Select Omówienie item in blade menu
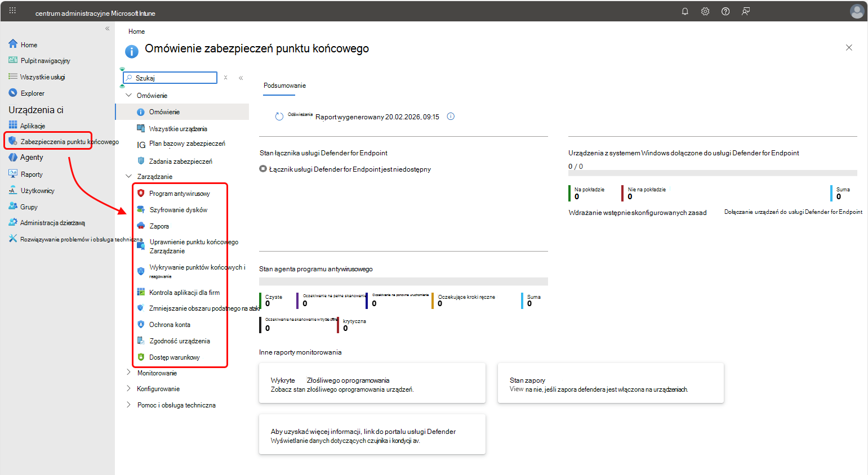Image resolution: width=868 pixels, height=475 pixels. tap(182, 111)
